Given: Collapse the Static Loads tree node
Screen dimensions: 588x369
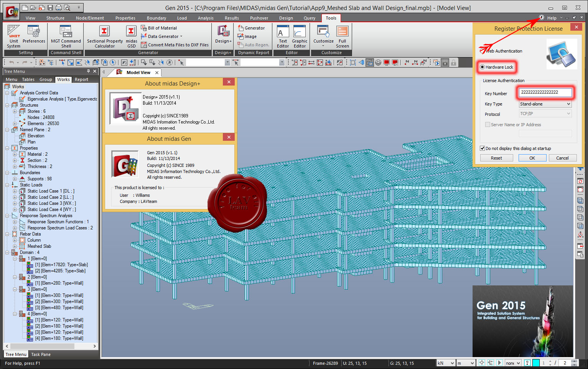Looking at the screenshot, I should (x=7, y=185).
